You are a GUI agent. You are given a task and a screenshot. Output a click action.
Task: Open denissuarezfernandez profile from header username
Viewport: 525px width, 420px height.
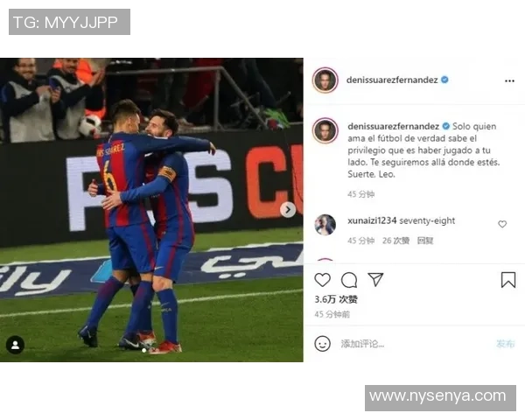pos(392,80)
